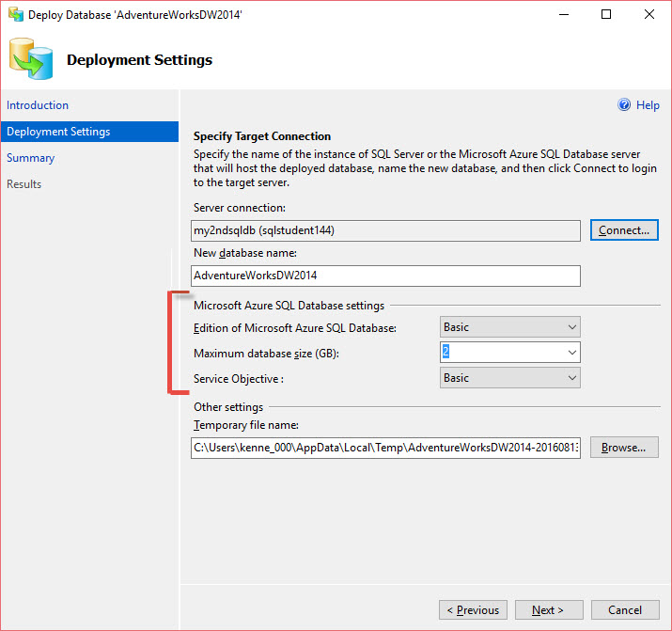The width and height of the screenshot is (672, 631).
Task: Click the Temporary file name path field
Action: [x=385, y=448]
